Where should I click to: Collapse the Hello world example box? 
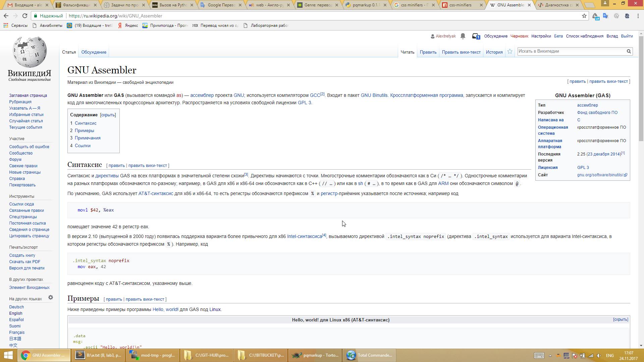click(621, 319)
